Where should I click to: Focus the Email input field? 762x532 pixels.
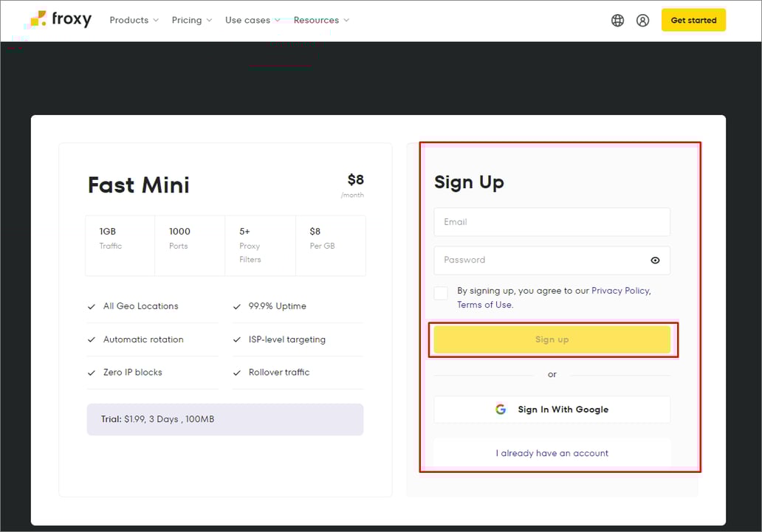[x=552, y=221]
